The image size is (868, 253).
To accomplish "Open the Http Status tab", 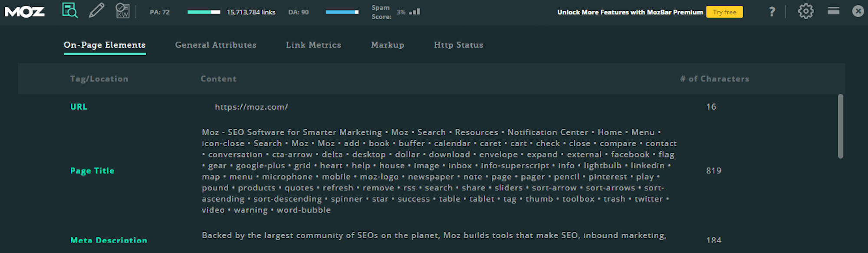I will (x=458, y=45).
